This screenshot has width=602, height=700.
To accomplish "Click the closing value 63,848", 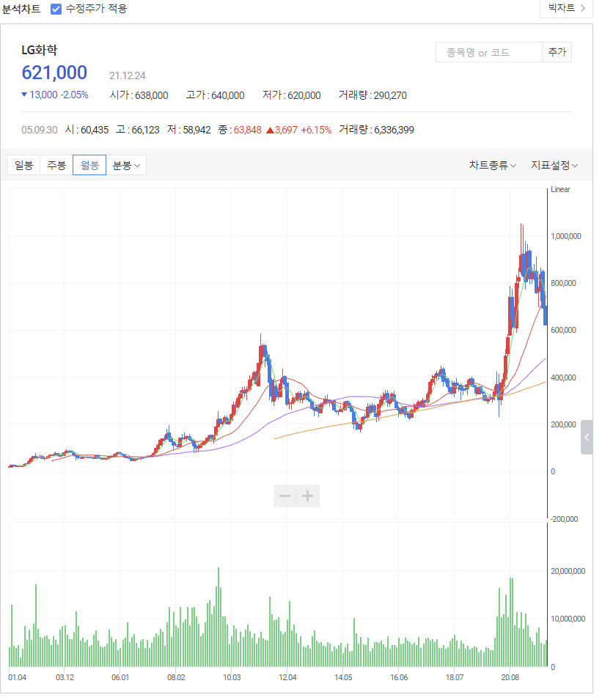I will pyautogui.click(x=247, y=130).
